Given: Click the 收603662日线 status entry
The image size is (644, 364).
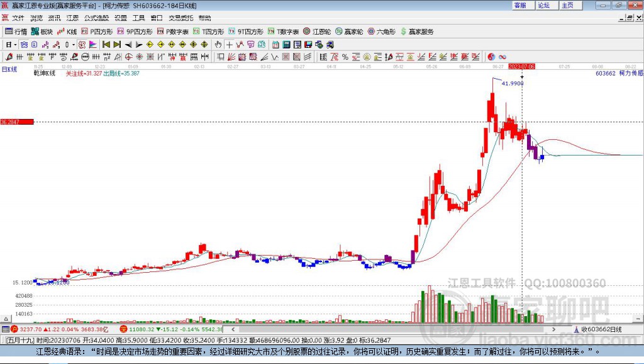Looking at the screenshot, I should [598, 329].
